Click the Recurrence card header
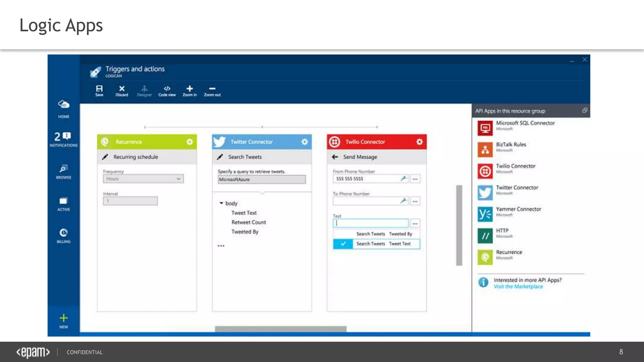 click(147, 142)
